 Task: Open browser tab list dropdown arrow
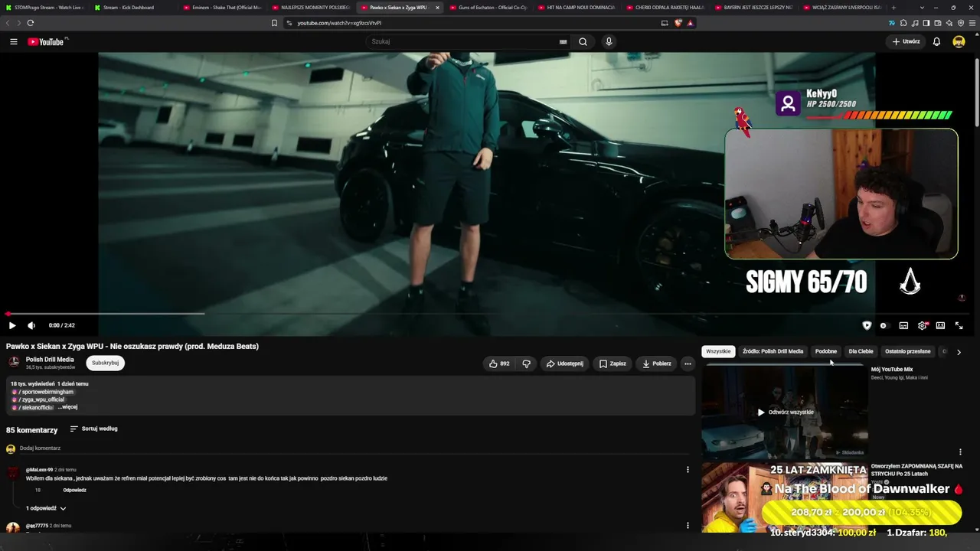pos(922,8)
